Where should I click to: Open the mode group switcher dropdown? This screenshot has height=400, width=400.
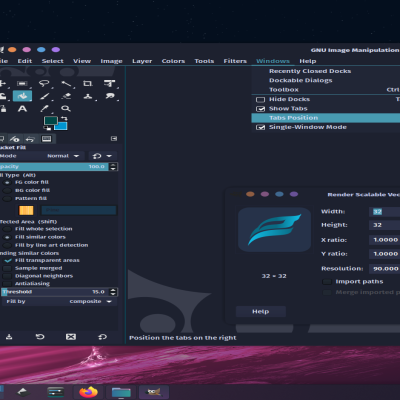tap(102, 156)
